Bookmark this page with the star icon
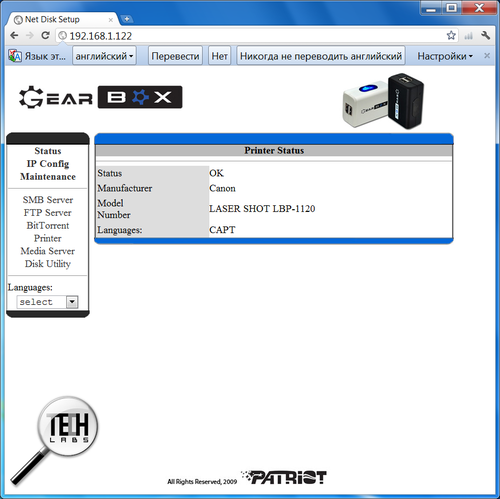The height and width of the screenshot is (499, 500). coord(451,35)
